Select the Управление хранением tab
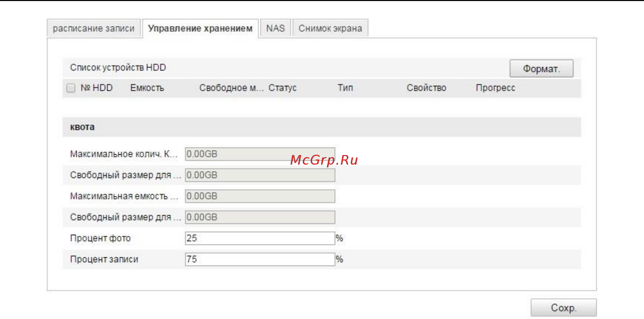 click(x=200, y=28)
